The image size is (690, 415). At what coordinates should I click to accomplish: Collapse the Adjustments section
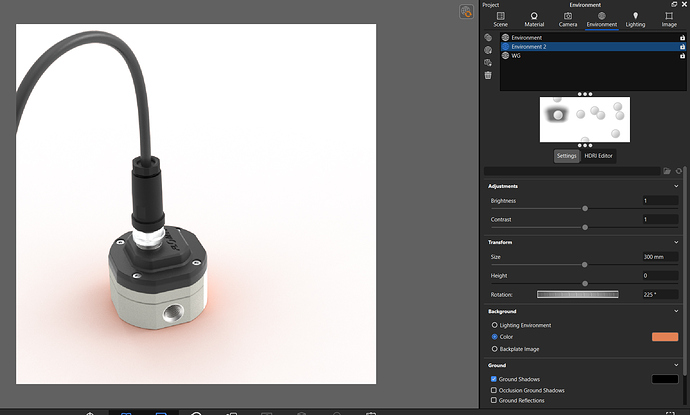(x=676, y=186)
